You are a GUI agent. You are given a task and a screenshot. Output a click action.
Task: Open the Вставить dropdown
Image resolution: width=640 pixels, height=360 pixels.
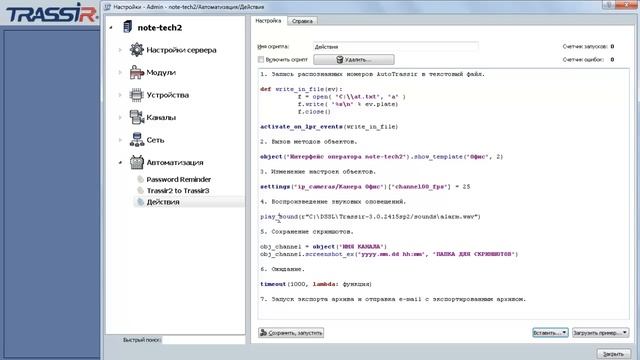550,333
